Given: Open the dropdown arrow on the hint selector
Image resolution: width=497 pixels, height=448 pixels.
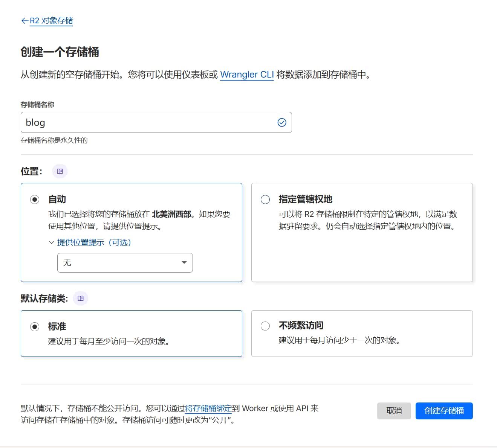Looking at the screenshot, I should (x=184, y=263).
